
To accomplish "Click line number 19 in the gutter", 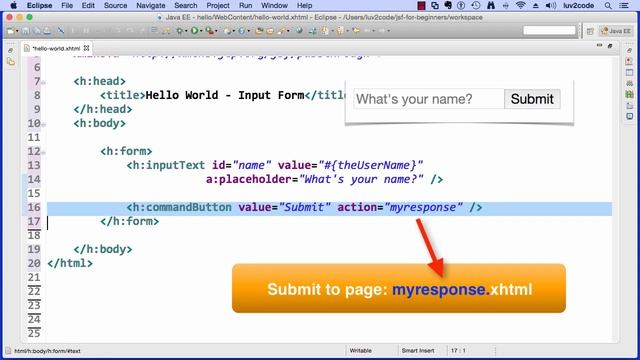I will pos(34,249).
